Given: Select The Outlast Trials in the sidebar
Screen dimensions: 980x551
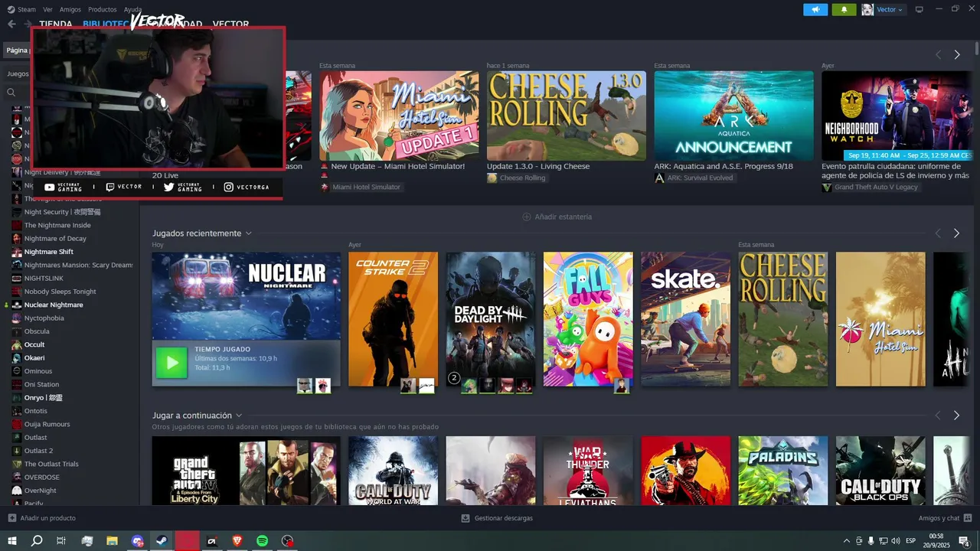Looking at the screenshot, I should click(51, 464).
